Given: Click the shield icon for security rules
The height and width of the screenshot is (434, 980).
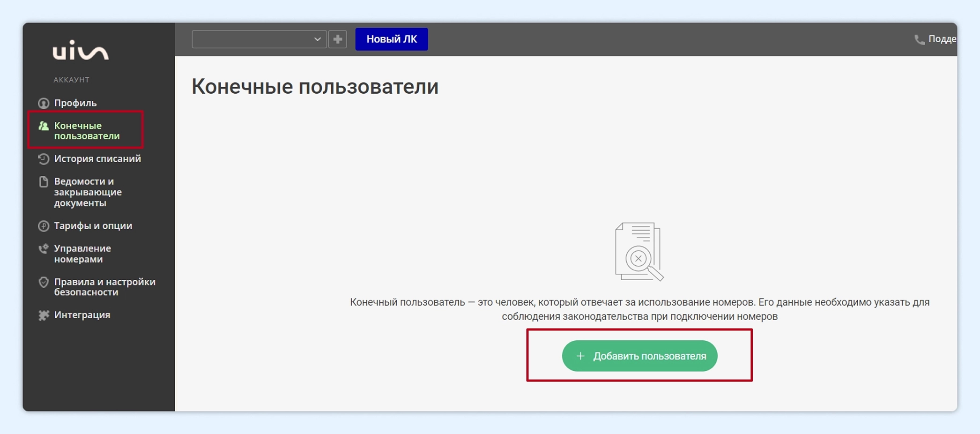Looking at the screenshot, I should coord(44,282).
